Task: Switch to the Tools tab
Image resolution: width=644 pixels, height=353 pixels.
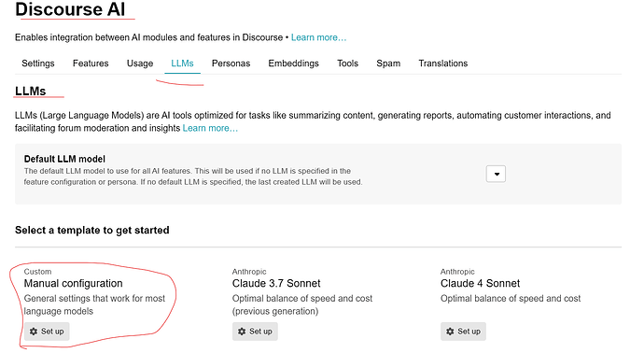Action: point(347,64)
